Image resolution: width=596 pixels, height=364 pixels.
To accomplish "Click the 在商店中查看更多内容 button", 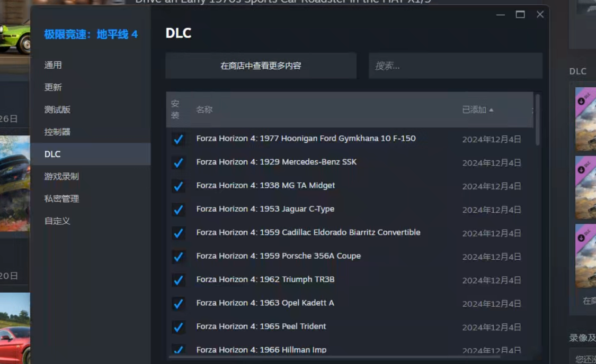I will click(261, 66).
